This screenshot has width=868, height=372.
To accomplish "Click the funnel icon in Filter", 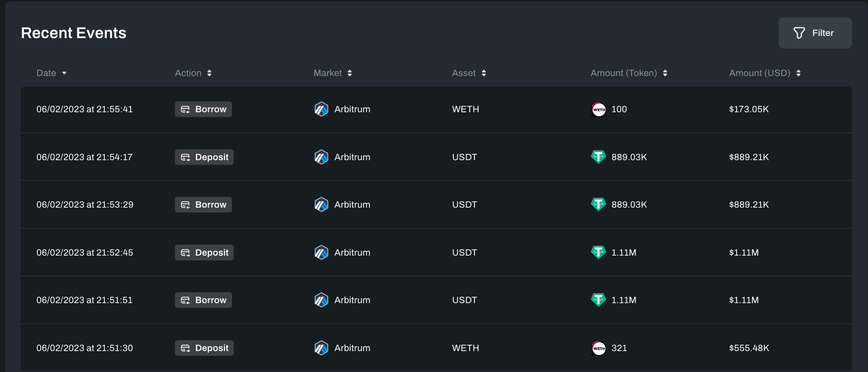I will click(x=799, y=33).
